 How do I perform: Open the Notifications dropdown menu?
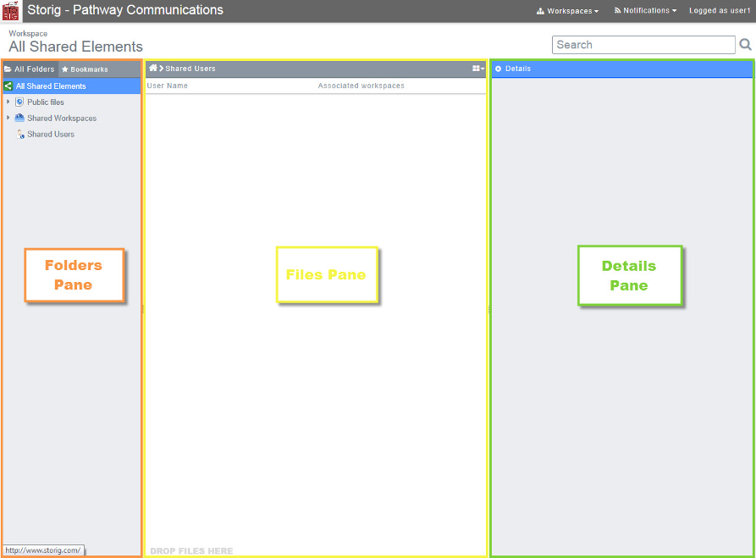(645, 11)
